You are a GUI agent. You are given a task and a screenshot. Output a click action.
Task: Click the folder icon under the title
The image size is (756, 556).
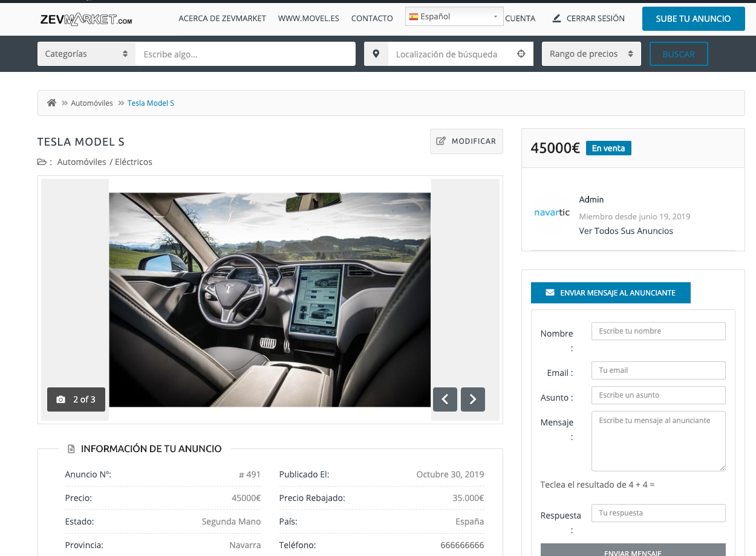point(42,162)
